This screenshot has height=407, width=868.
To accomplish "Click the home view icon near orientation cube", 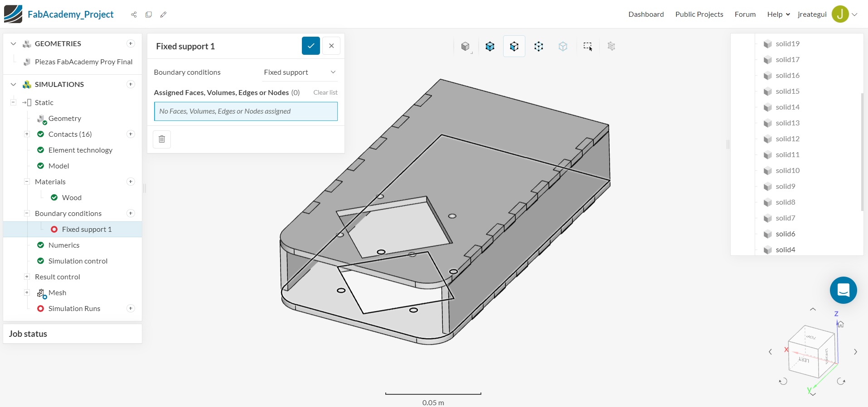I will tap(841, 324).
